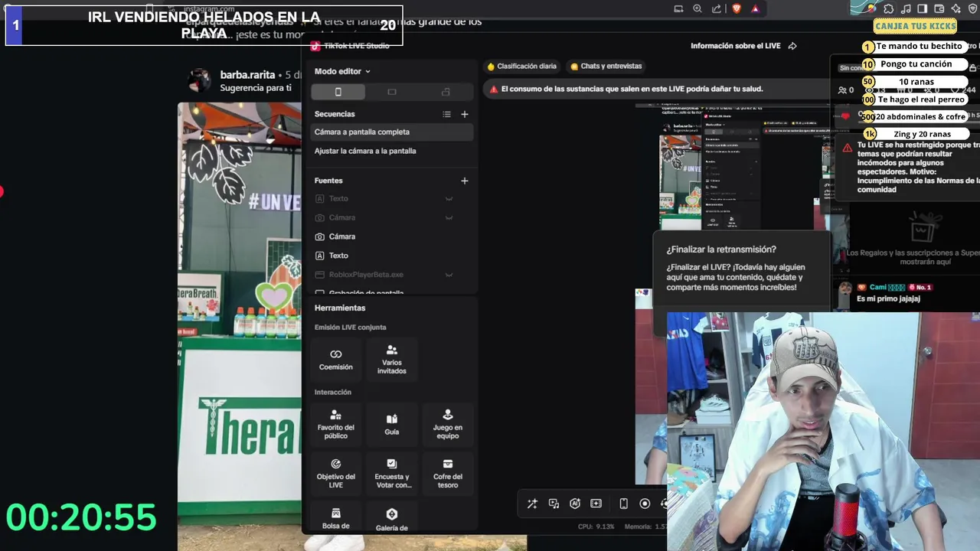Click the health warning banner text
This screenshot has width=980, height=551.
632,89
